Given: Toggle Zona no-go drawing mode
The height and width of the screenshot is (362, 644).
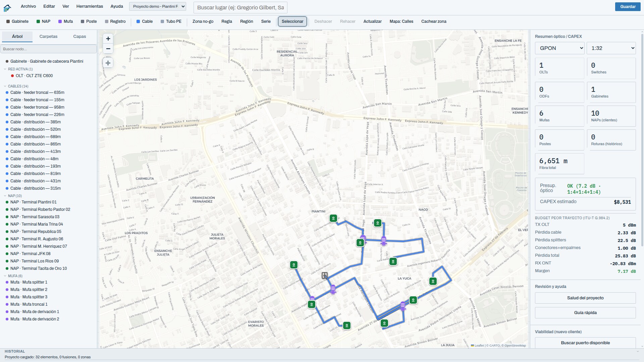Looking at the screenshot, I should [x=203, y=21].
